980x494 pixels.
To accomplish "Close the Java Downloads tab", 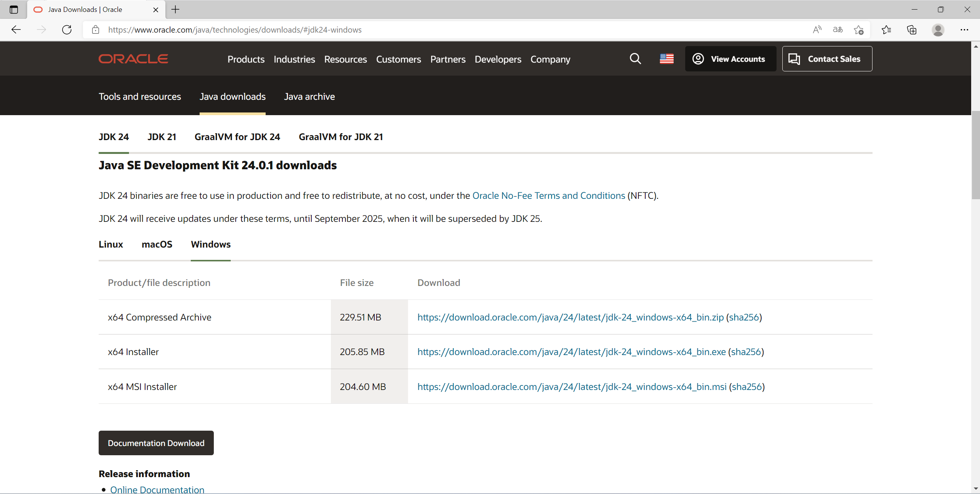I will tap(156, 10).
